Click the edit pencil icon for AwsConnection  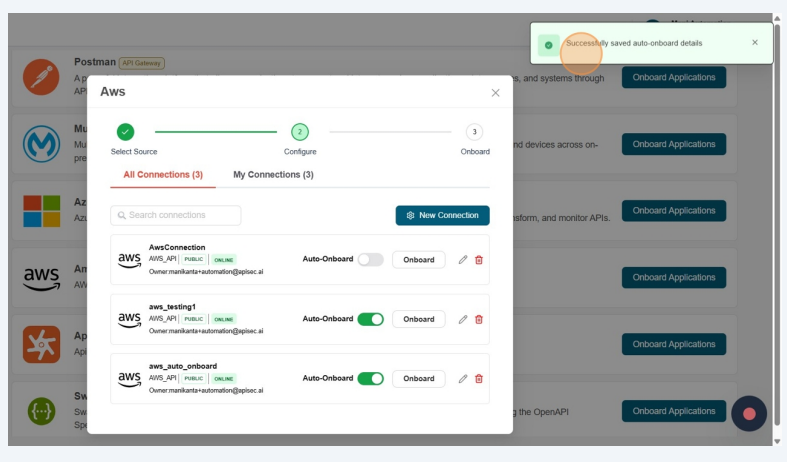(x=463, y=260)
